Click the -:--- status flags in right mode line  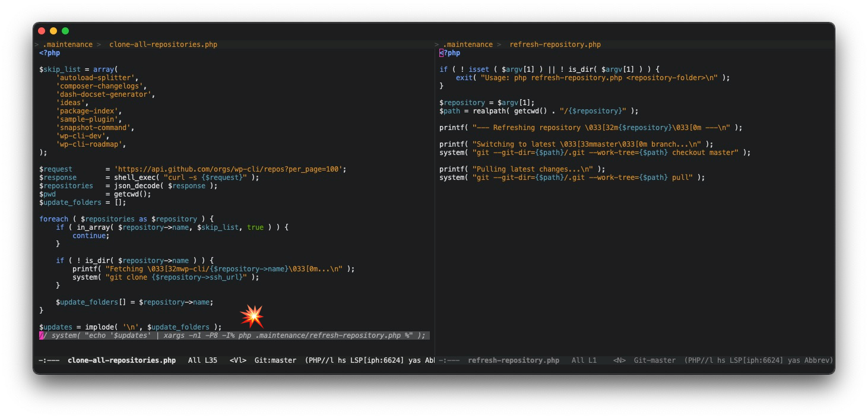pos(449,360)
